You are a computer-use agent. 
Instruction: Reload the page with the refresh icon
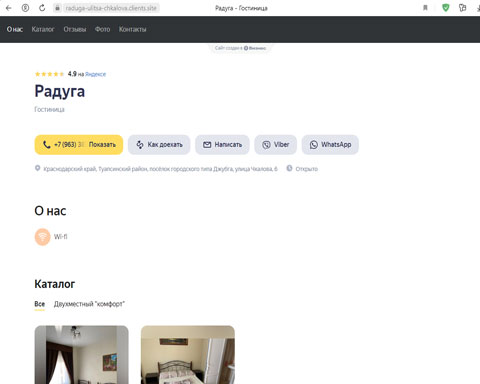tap(42, 8)
